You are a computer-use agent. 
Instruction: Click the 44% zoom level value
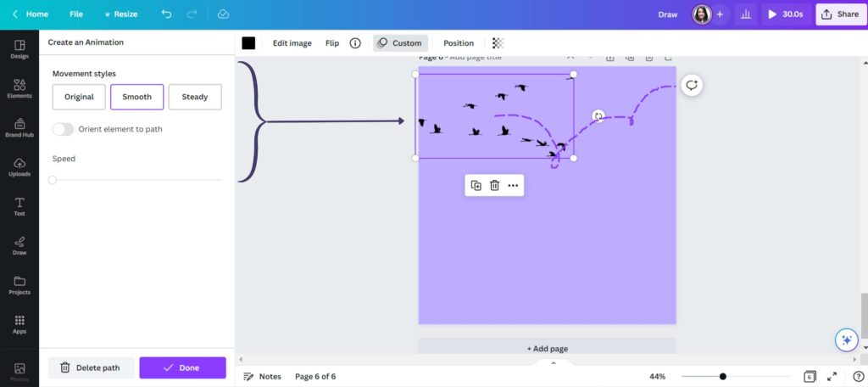click(657, 377)
